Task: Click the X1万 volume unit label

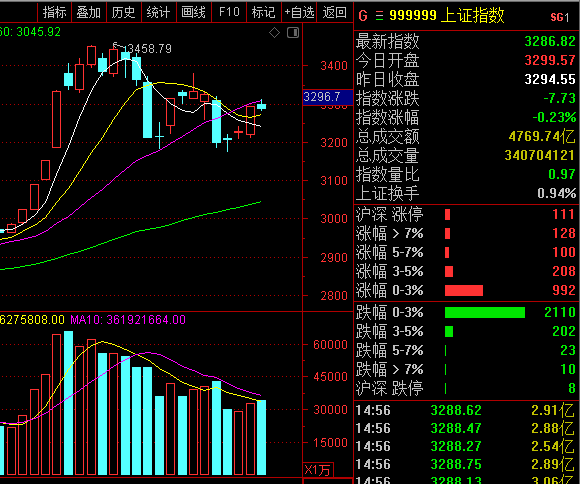Action: click(318, 470)
